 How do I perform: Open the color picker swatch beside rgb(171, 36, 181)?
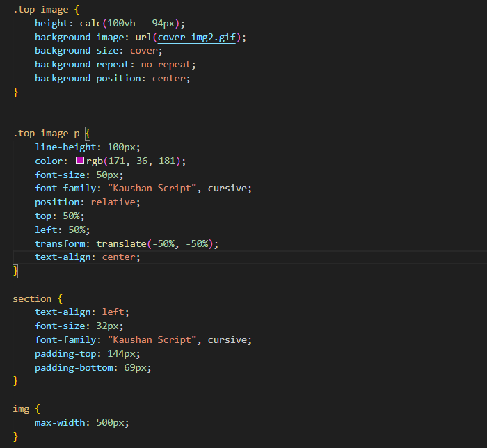click(80, 161)
